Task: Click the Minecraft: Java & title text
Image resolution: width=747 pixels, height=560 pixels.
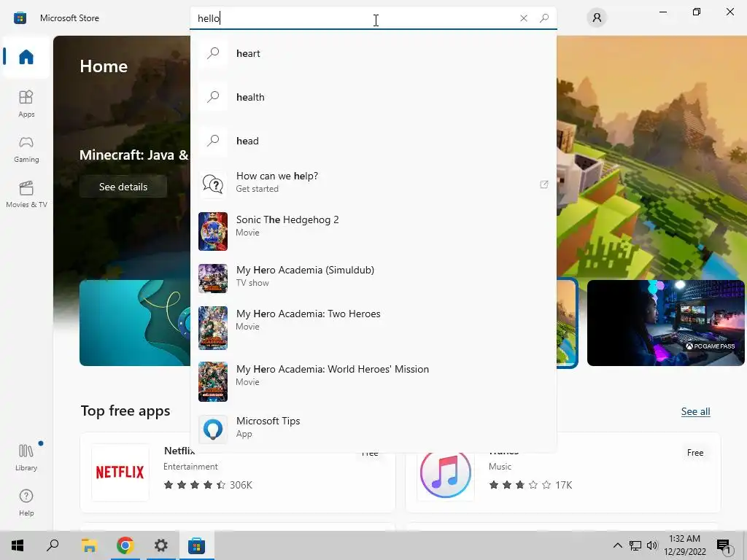Action: click(x=134, y=155)
